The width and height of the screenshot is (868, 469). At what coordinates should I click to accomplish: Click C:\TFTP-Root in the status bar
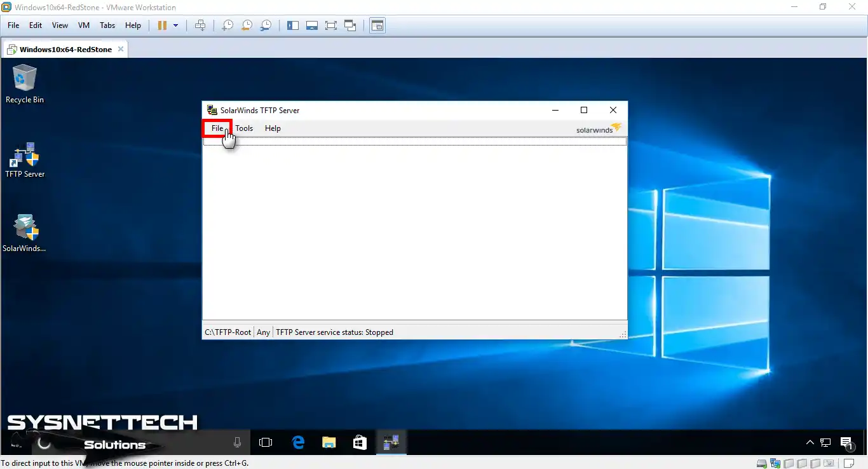(228, 332)
